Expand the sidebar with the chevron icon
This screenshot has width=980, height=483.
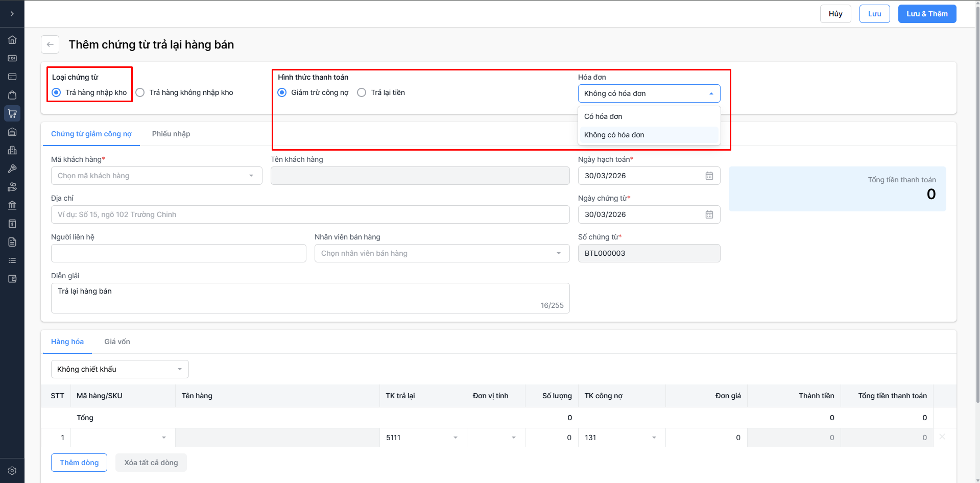click(x=12, y=14)
